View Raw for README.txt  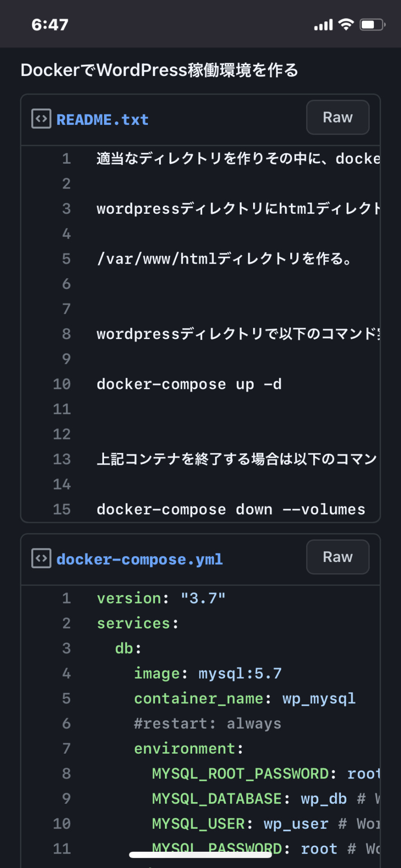click(338, 117)
